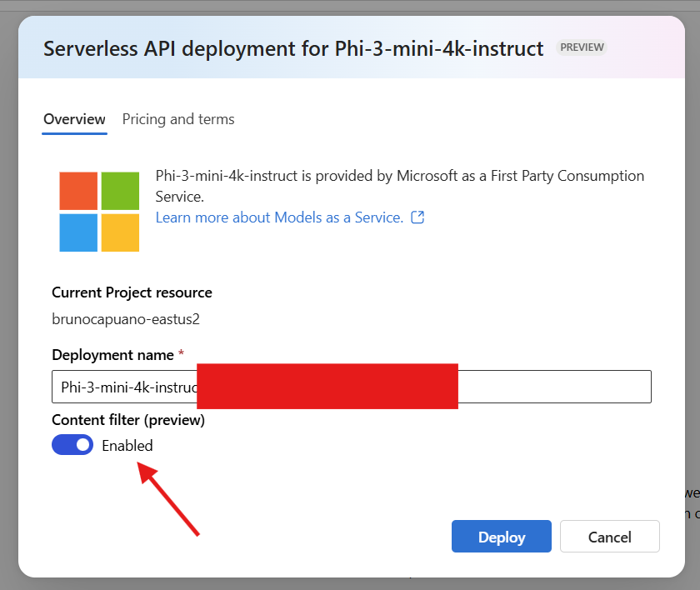Click the PREVIEW badge in the dialog header
Screen dimensions: 700x590
pos(582,47)
